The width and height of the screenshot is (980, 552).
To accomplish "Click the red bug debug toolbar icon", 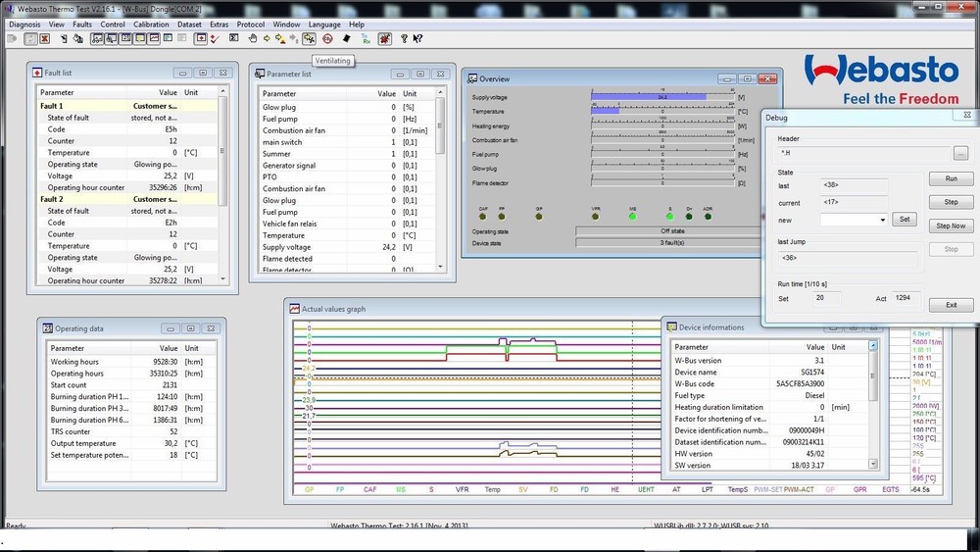I will tap(384, 39).
